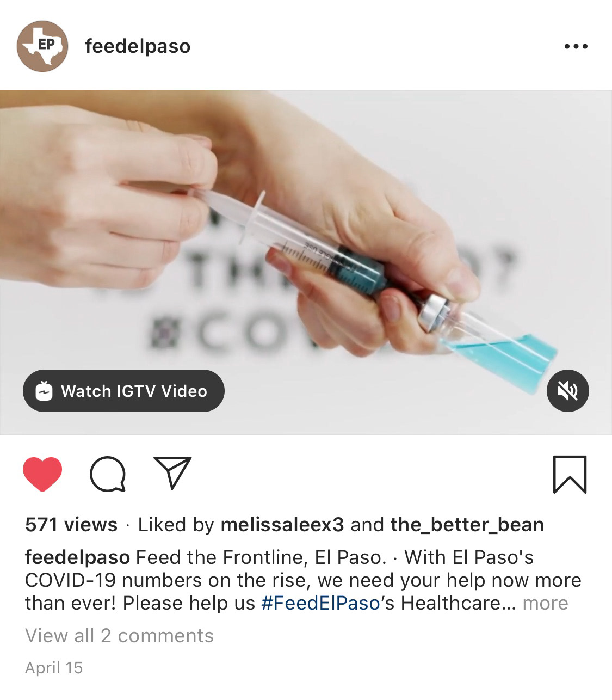Tap the comment speech bubble icon
The image size is (612, 700).
108,475
